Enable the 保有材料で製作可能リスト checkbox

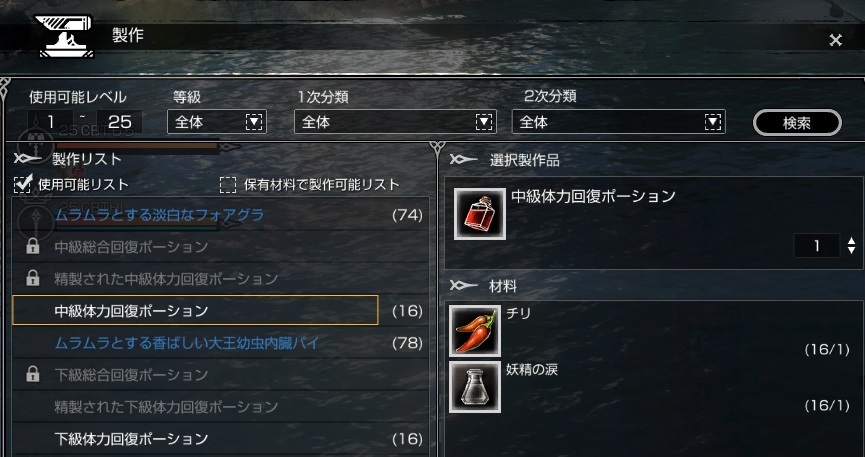tap(228, 185)
